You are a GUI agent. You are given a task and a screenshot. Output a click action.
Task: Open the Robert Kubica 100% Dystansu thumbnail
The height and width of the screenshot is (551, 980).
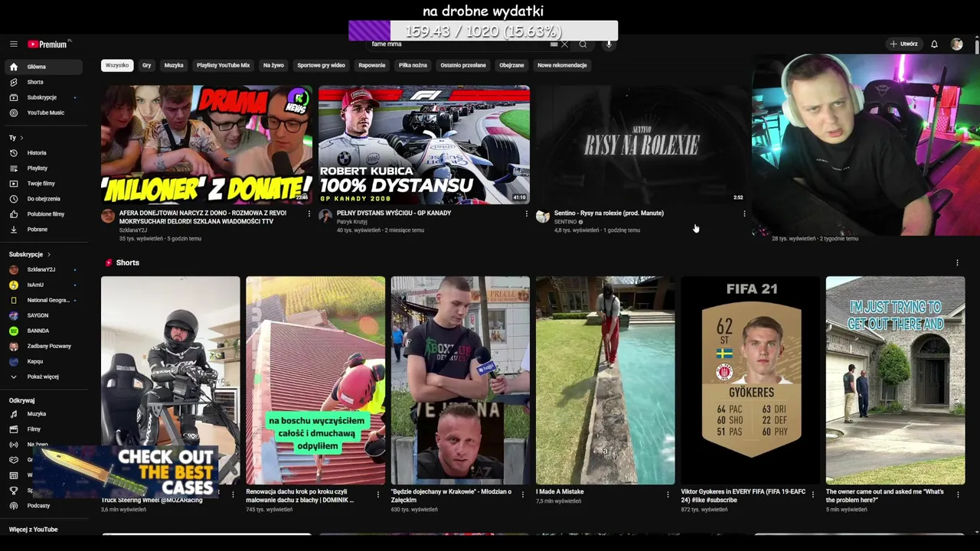(424, 145)
